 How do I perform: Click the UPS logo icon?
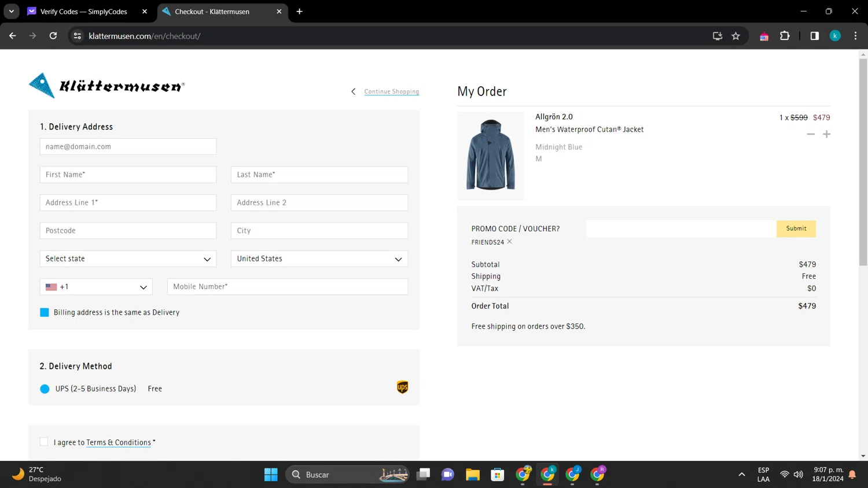(402, 387)
